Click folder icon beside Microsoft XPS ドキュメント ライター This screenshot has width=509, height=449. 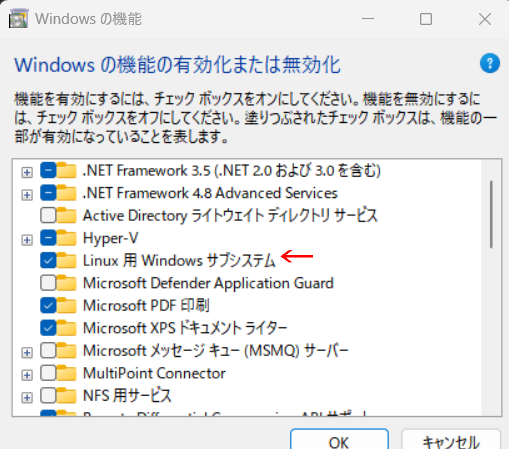click(66, 328)
